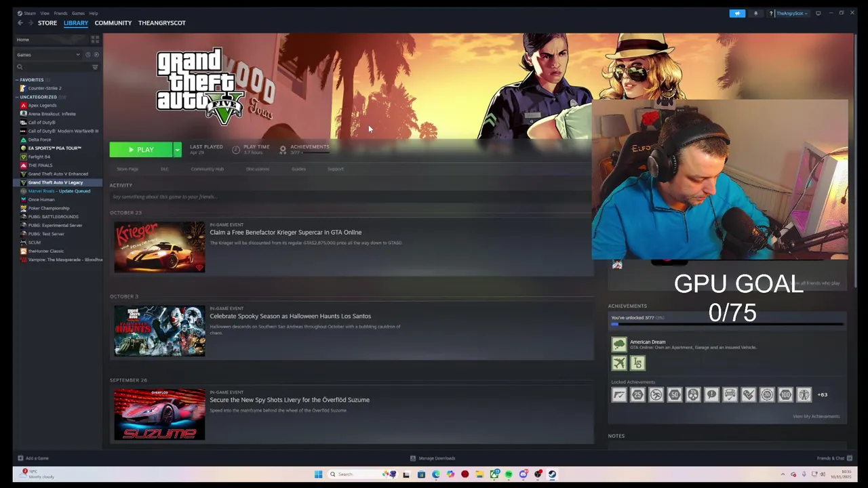Open the Steam menu
This screenshot has height=488, width=868.
pyautogui.click(x=27, y=14)
